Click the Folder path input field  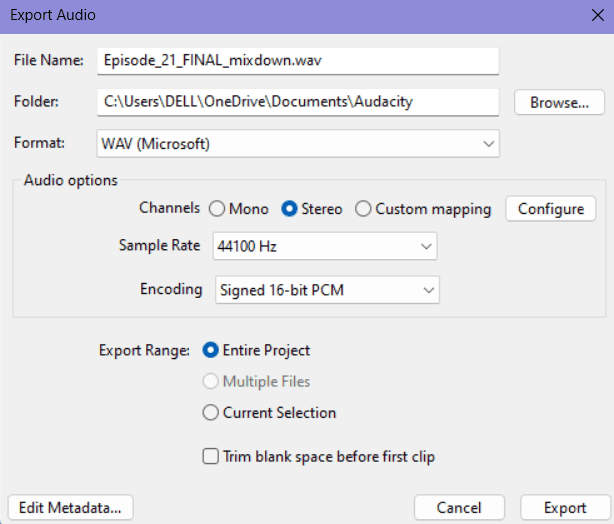(x=298, y=102)
